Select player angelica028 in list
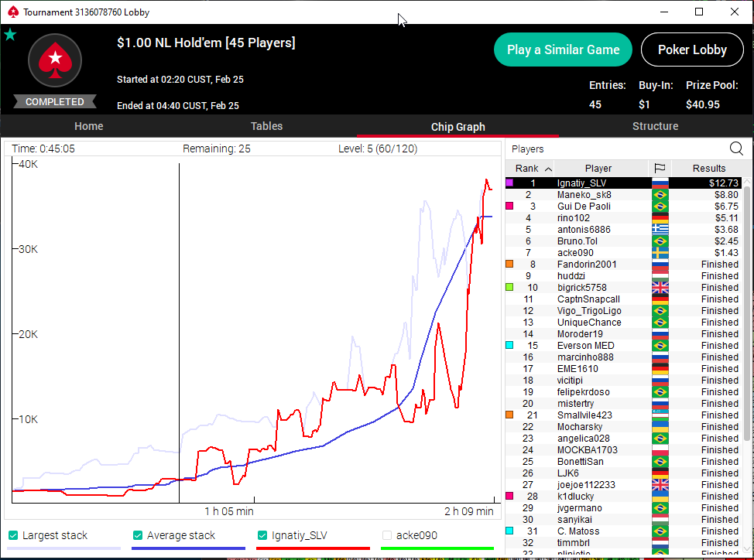The height and width of the screenshot is (560, 754). [x=623, y=438]
